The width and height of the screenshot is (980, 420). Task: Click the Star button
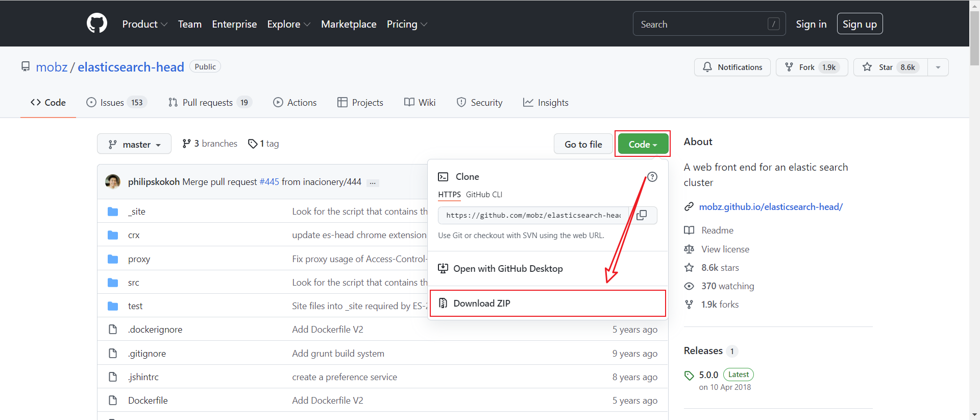891,67
